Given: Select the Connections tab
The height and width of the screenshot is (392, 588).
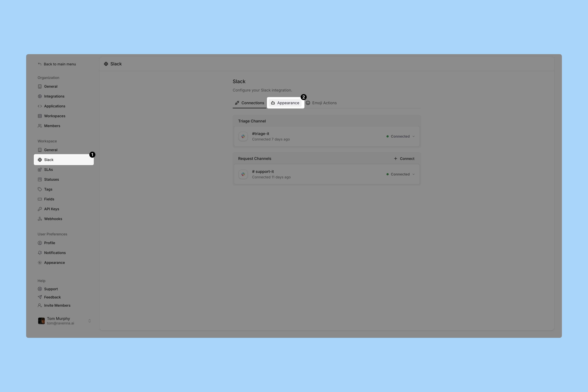Looking at the screenshot, I should [250, 103].
